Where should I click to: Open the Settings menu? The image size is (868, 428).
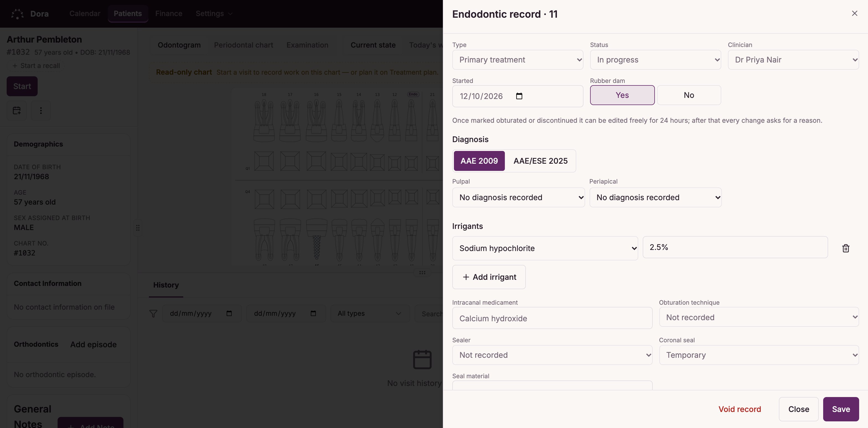pyautogui.click(x=214, y=14)
